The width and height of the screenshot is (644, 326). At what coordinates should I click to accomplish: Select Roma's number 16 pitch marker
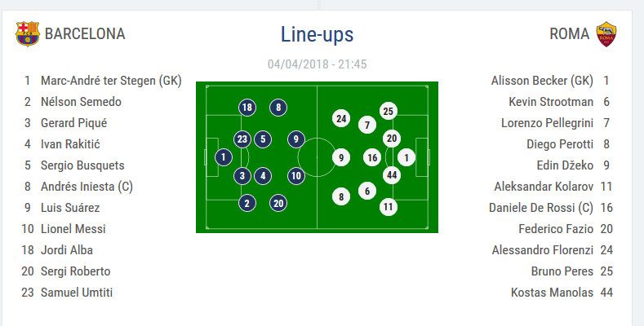pos(372,157)
